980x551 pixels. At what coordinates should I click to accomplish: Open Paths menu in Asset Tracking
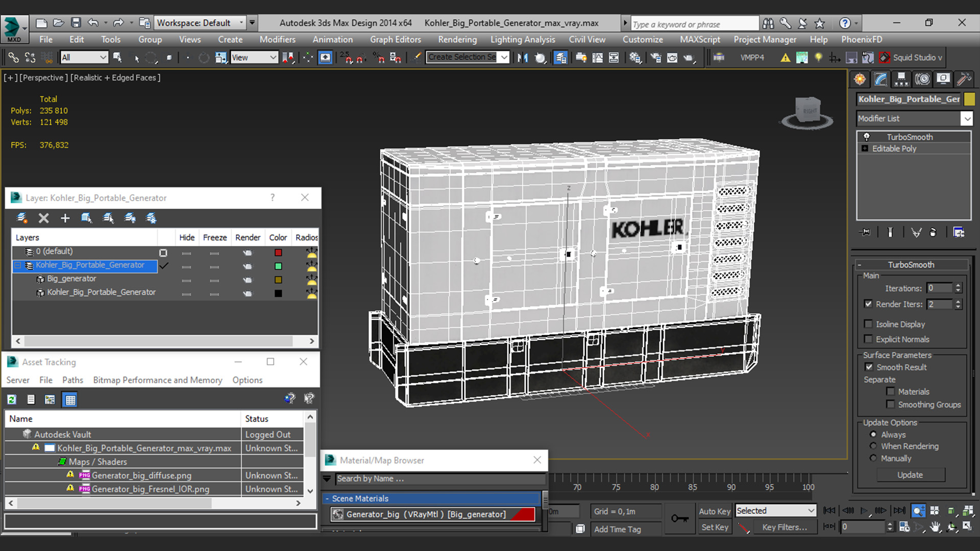72,380
